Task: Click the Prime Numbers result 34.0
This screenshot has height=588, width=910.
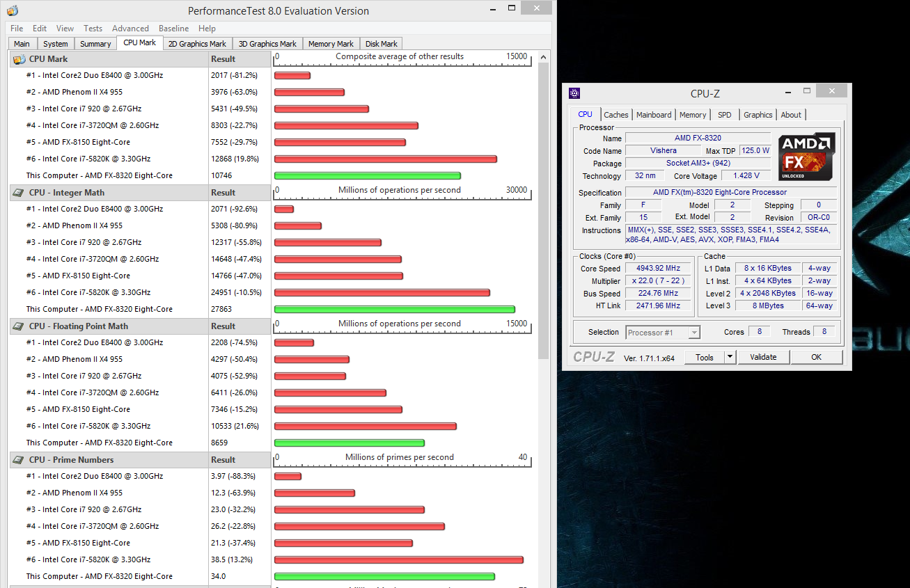Action: pos(218,576)
